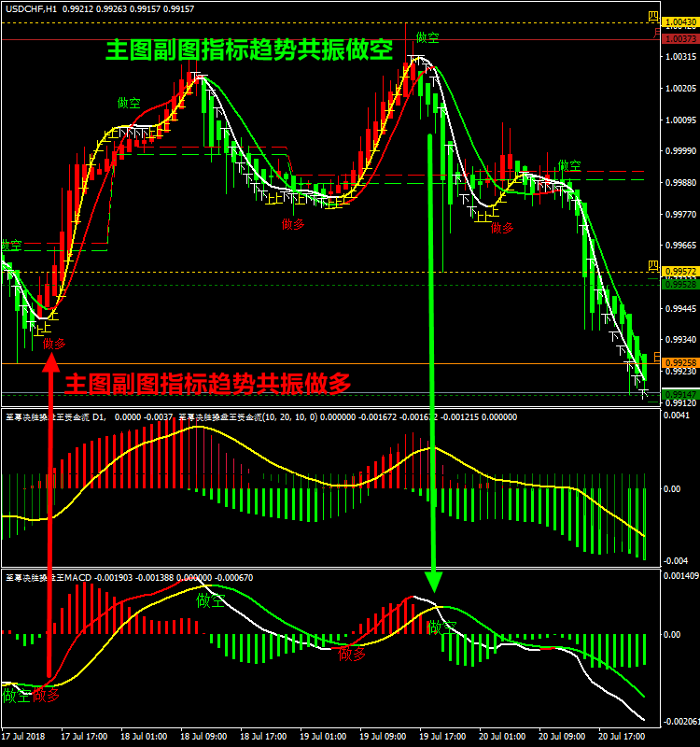Select the green 0.99528 price level tag
Screen dimensions: 700x747
(x=680, y=284)
